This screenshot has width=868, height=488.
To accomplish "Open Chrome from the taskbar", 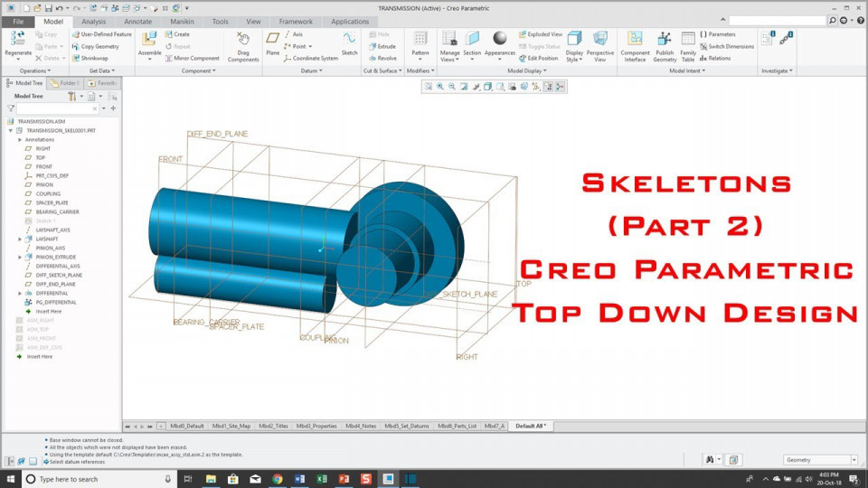I will (278, 479).
